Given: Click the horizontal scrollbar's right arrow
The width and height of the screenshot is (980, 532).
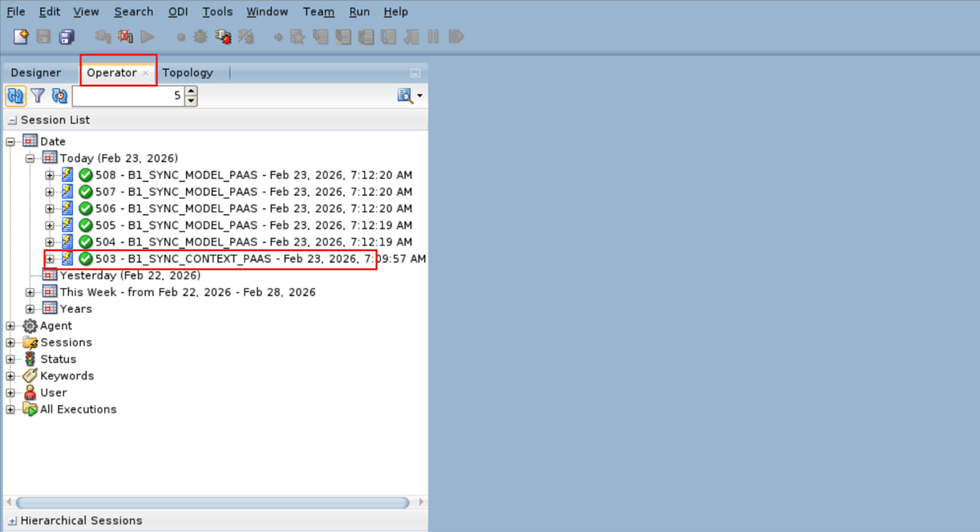Looking at the screenshot, I should [420, 502].
